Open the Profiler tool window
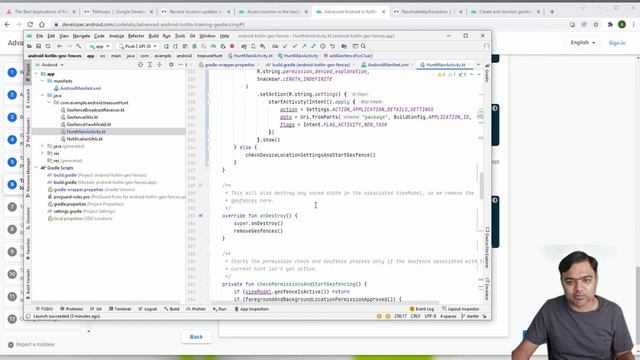The image size is (640, 360). click(x=196, y=309)
